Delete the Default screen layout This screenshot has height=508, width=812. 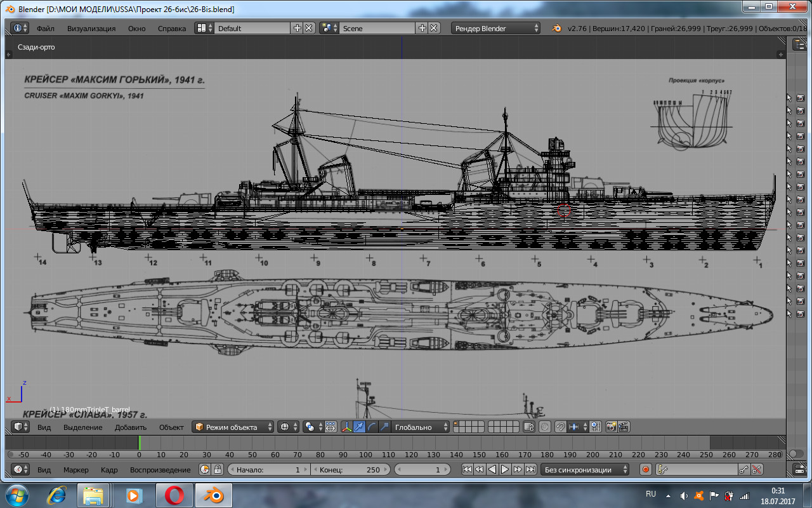308,28
